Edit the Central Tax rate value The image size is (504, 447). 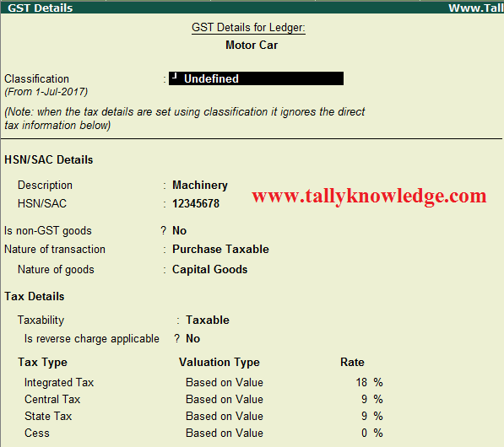(x=364, y=399)
